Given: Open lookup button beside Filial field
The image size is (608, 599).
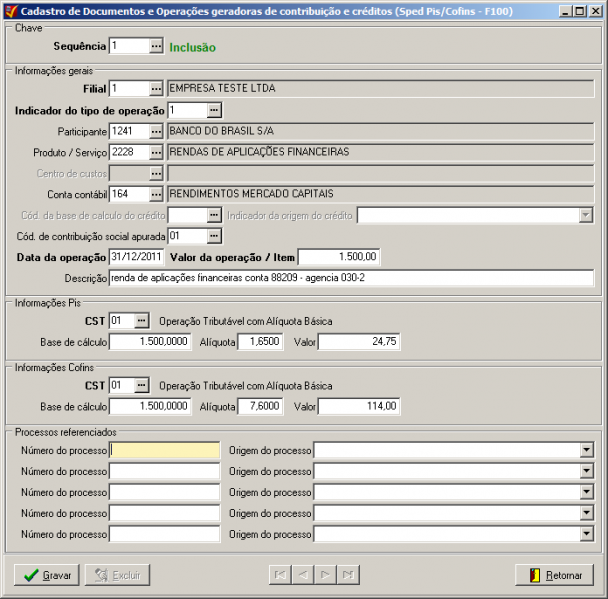Looking at the screenshot, I should pyautogui.click(x=156, y=89).
